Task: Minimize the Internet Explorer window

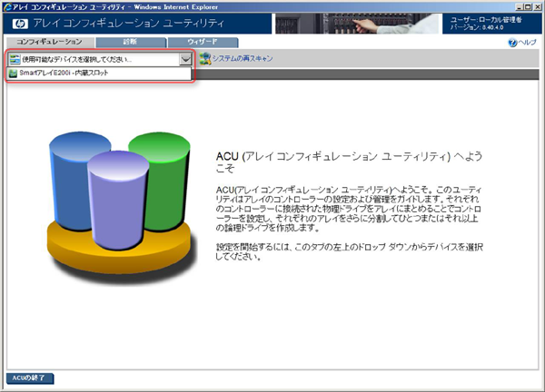Action: [x=520, y=6]
